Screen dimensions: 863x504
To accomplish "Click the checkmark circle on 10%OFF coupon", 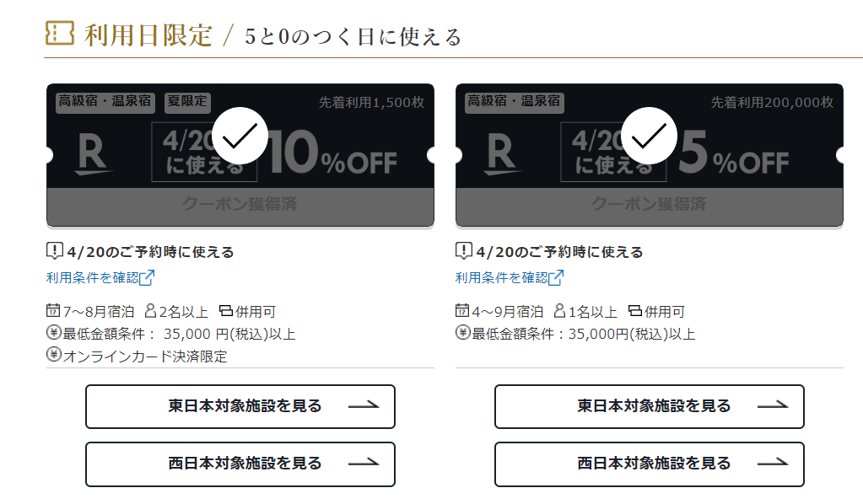I will tap(240, 136).
